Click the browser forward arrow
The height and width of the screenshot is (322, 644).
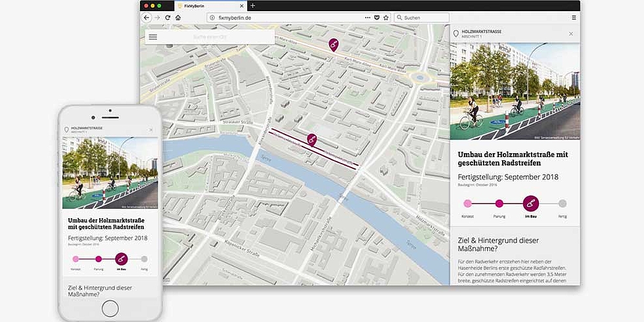coord(157,18)
